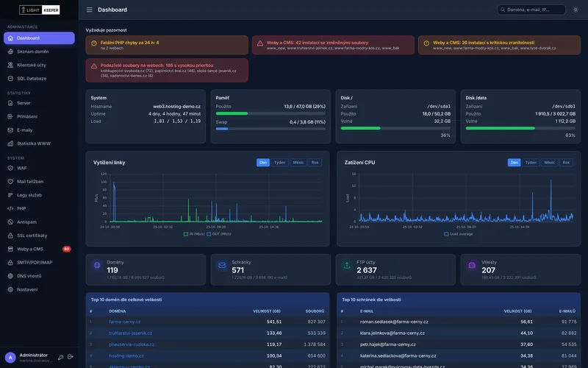Select Rok range in Vytížení linky chart

pyautogui.click(x=315, y=163)
